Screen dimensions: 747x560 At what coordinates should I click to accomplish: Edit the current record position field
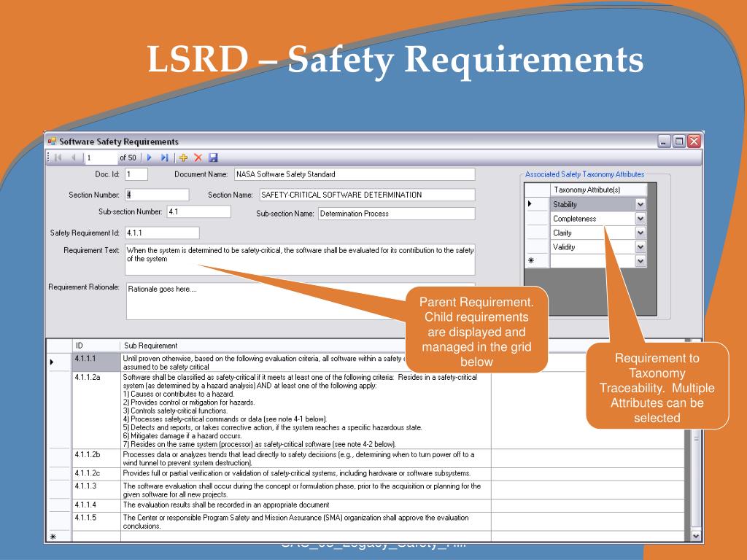[x=101, y=157]
